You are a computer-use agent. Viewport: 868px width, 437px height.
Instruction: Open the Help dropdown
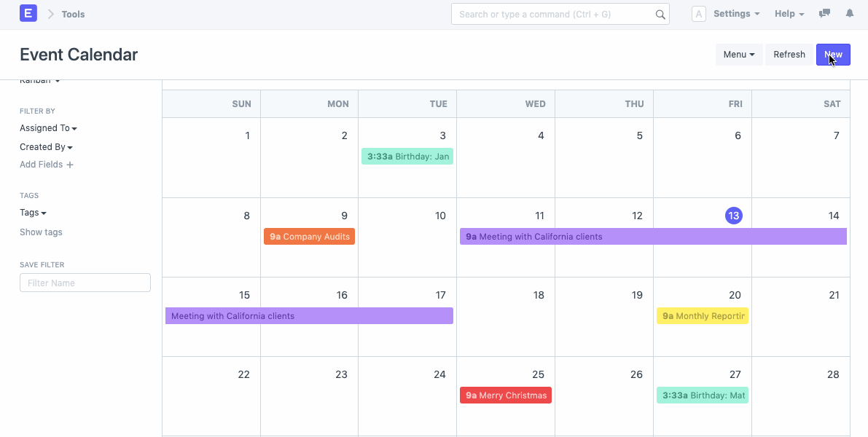coord(789,13)
